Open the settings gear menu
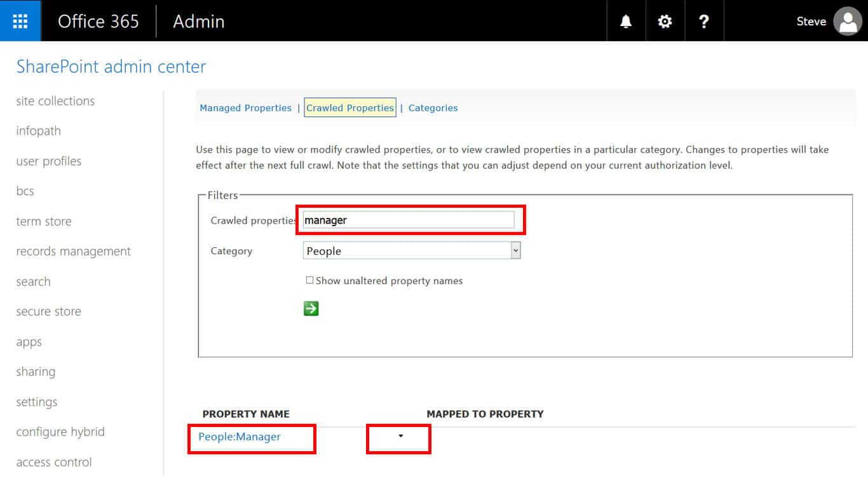 665,21
